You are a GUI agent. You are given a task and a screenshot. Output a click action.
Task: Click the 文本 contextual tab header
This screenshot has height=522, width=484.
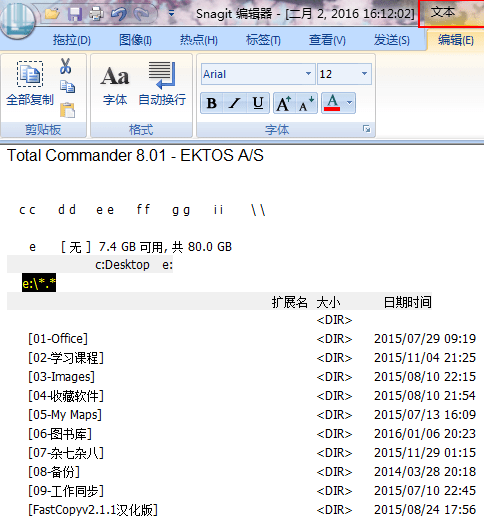pos(443,13)
